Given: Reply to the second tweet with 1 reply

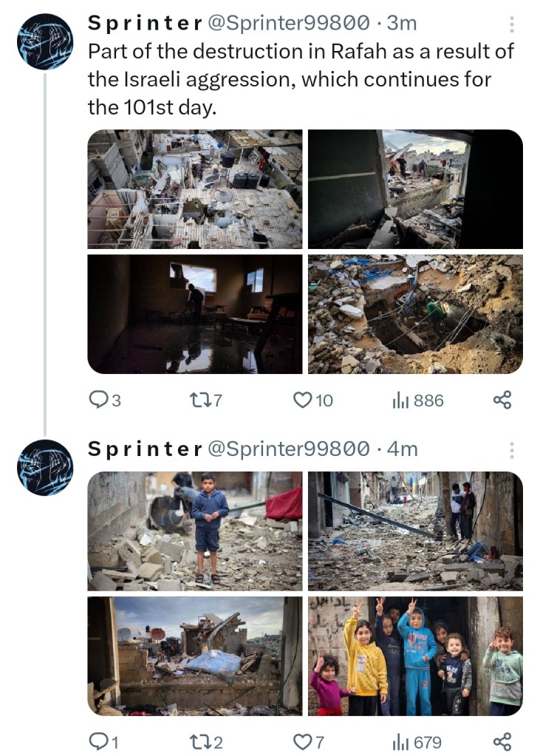Looking at the screenshot, I should 98,741.
